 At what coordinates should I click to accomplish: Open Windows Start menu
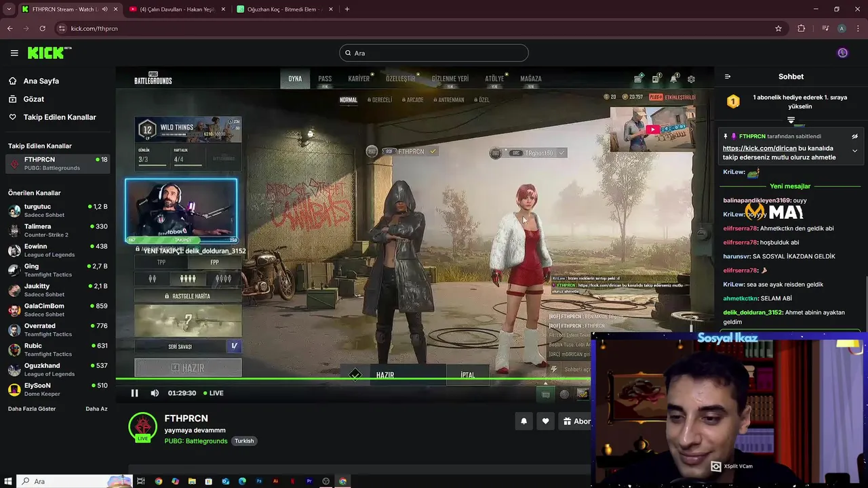point(8,481)
